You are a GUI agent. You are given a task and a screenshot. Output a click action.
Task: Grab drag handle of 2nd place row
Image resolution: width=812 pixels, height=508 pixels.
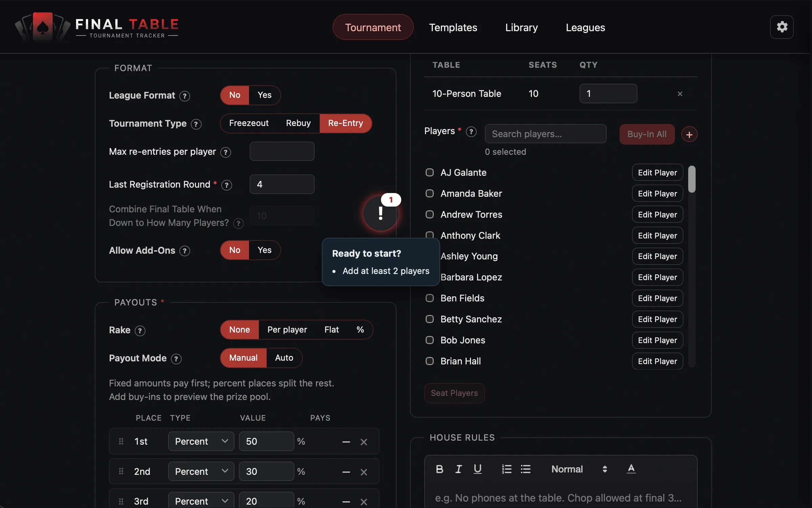(121, 471)
